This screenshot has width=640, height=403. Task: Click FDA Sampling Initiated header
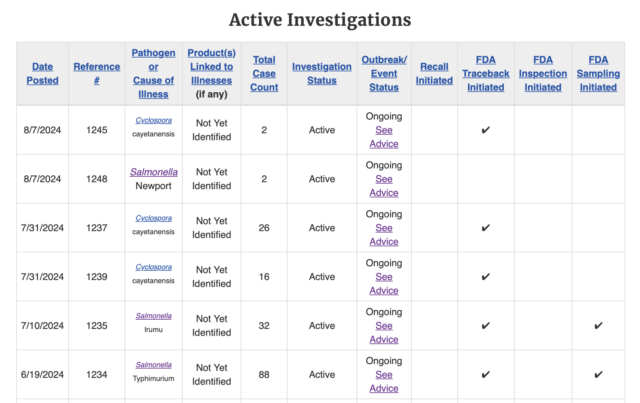click(x=598, y=73)
